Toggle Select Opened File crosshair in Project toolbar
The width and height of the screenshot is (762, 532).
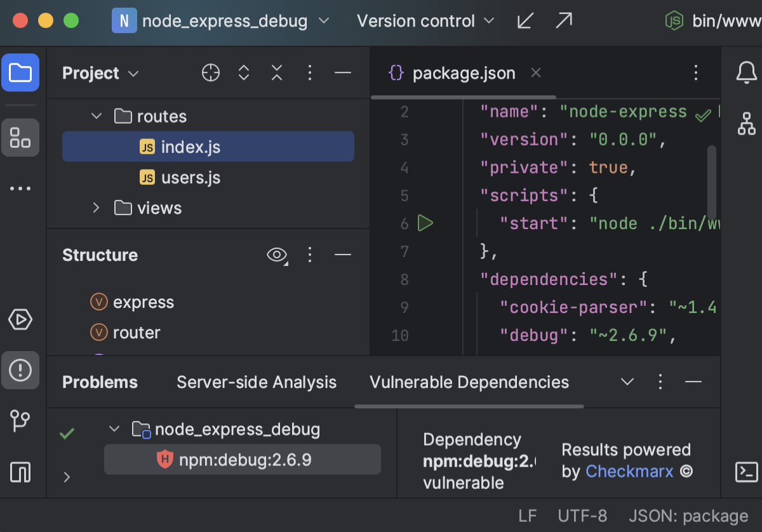coord(210,72)
